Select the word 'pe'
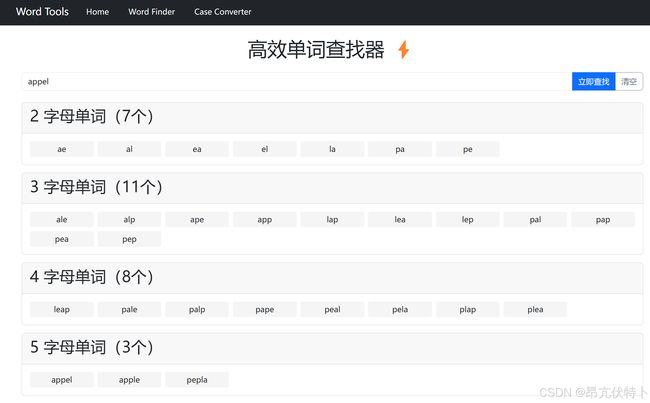This screenshot has height=403, width=650. click(x=468, y=149)
